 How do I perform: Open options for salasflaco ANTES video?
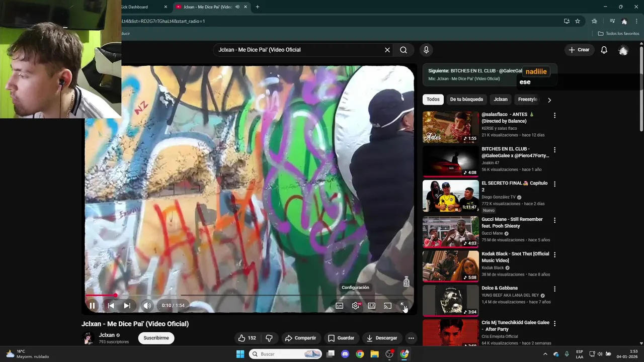(555, 115)
